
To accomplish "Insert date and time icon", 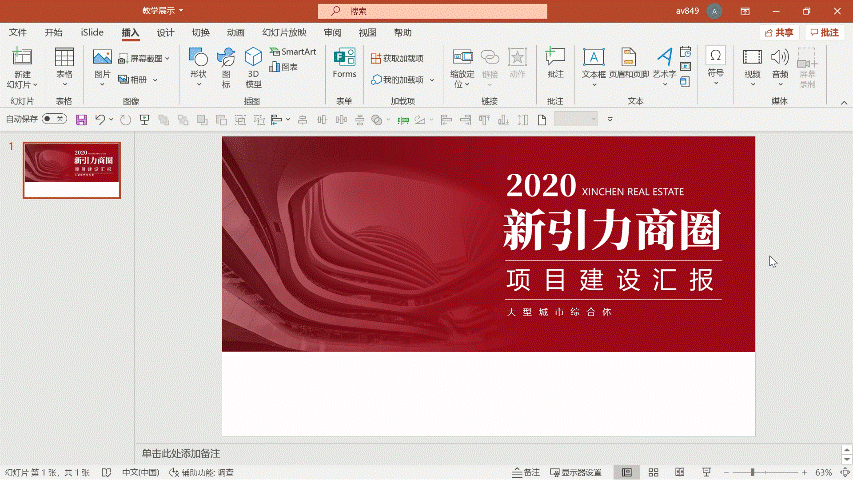I will click(685, 52).
